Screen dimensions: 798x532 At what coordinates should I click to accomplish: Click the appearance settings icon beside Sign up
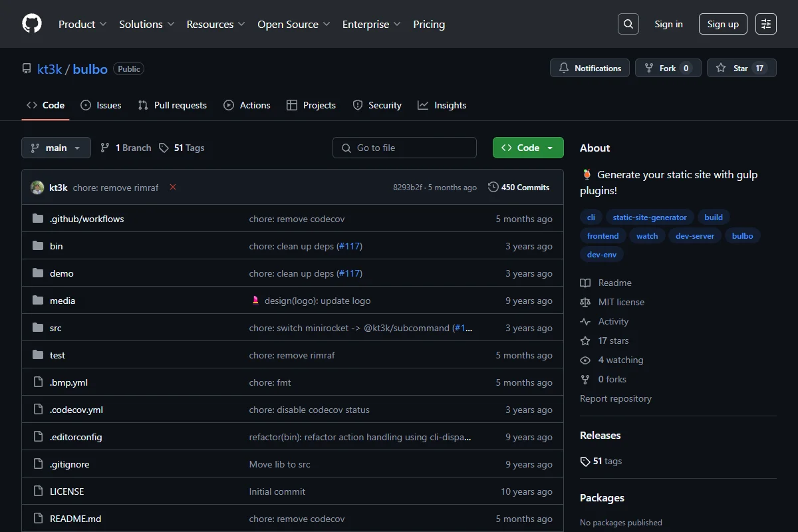(766, 24)
